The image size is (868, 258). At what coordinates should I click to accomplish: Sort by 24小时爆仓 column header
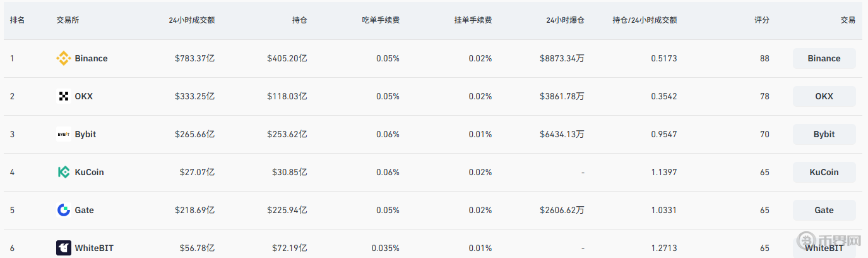[x=565, y=20]
